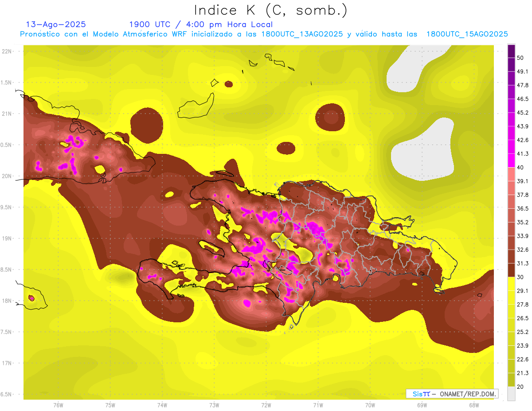Click the '1900 UTC / 4:00 pm Hora Local' text
532x411 pixels.
(201, 24)
